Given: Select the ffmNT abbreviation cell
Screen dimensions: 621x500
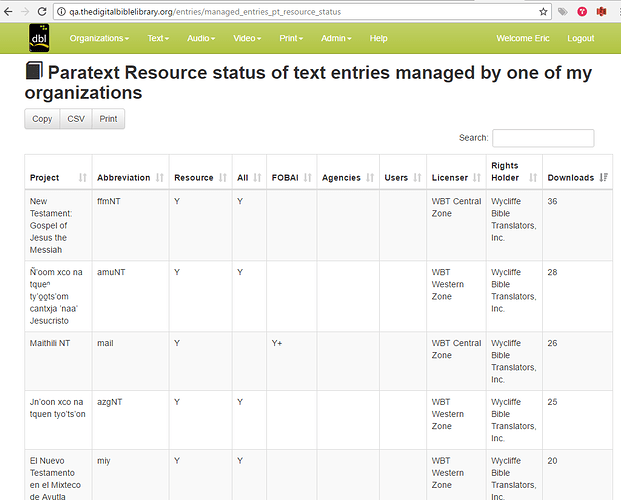Looking at the screenshot, I should (x=130, y=225).
